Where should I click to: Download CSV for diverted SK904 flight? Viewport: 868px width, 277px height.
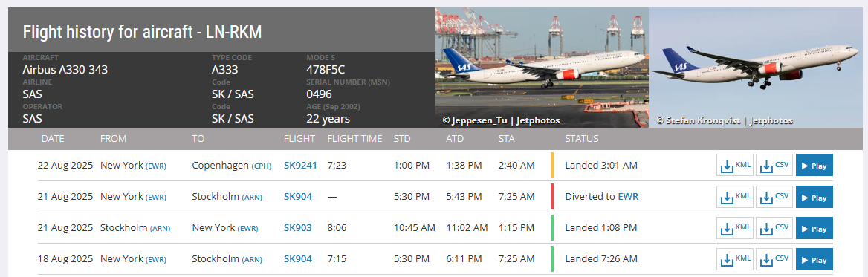tap(774, 197)
